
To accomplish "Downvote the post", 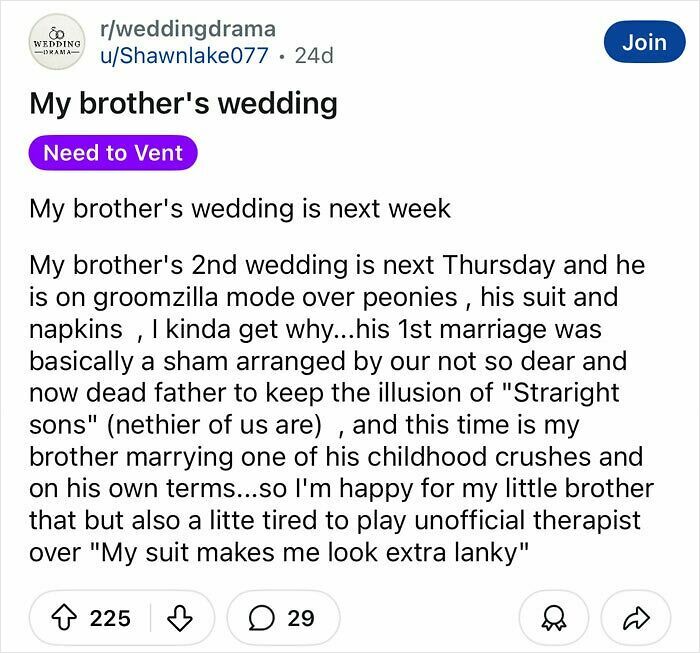I will [179, 618].
